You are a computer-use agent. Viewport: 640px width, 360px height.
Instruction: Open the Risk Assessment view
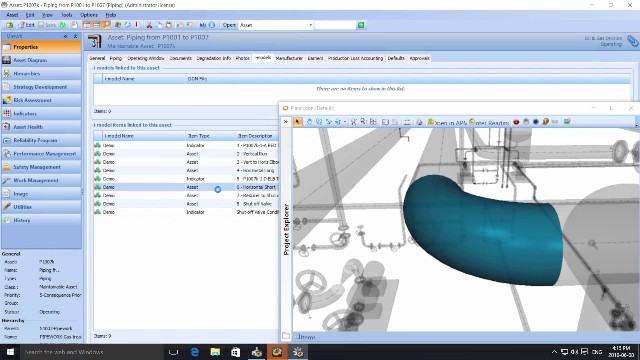coord(41,100)
